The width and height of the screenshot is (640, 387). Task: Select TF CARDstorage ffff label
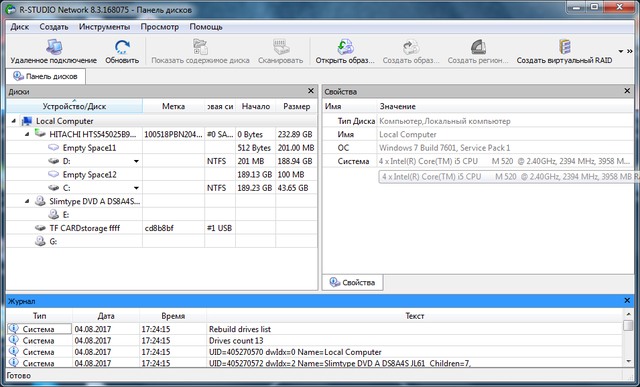[84, 228]
